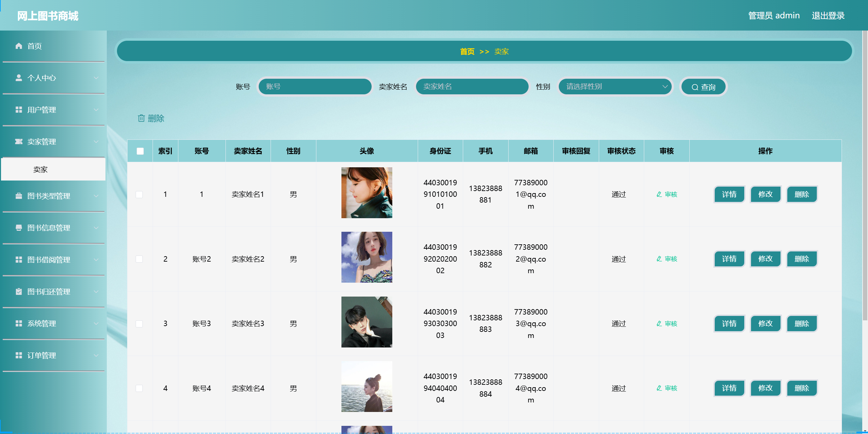Open the 请选择性别 gender dropdown
868x434 pixels.
(615, 87)
